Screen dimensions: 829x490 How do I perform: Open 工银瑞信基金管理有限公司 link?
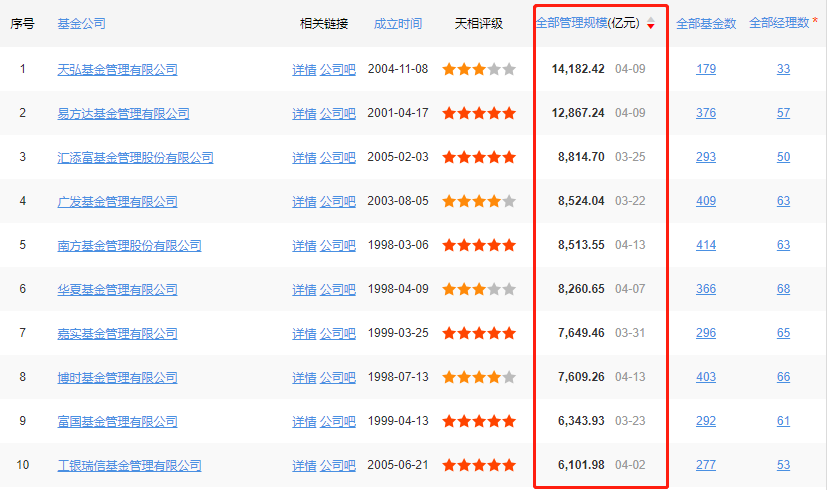130,465
